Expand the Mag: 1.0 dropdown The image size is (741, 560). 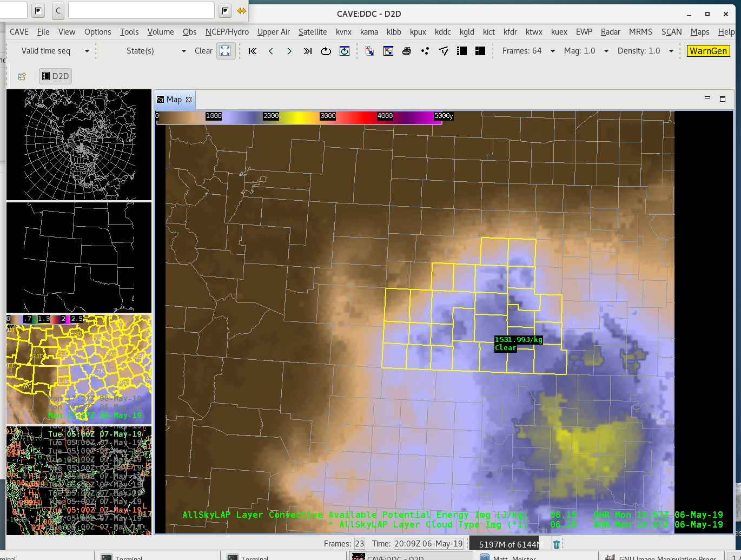[x=606, y=51]
